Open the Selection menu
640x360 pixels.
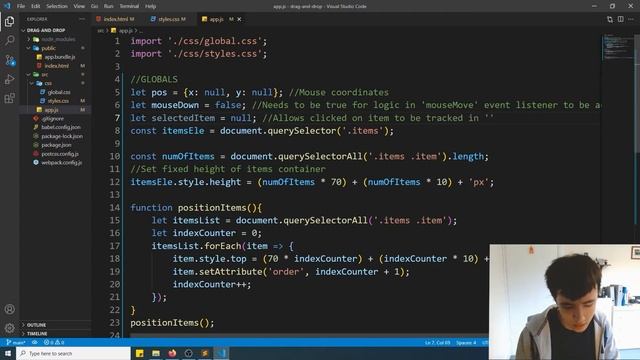pos(57,6)
